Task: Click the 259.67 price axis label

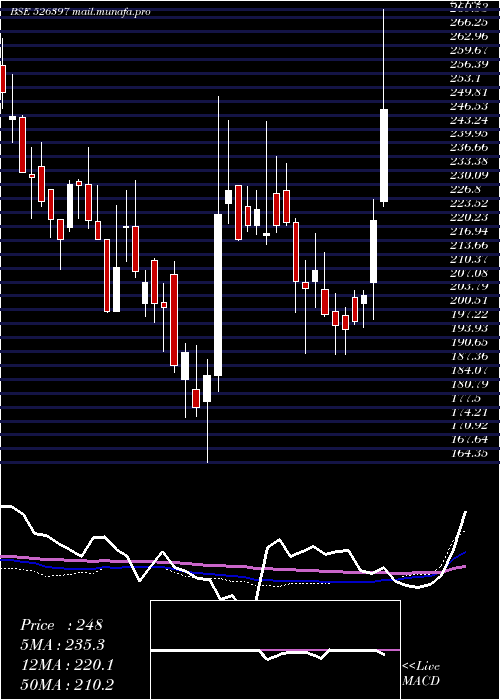Action: pos(470,50)
